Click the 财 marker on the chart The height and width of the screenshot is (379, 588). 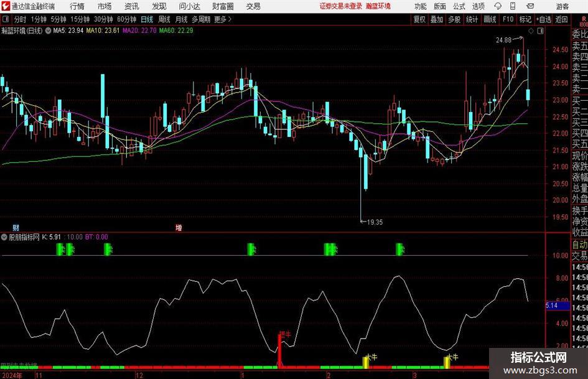(x=16, y=227)
